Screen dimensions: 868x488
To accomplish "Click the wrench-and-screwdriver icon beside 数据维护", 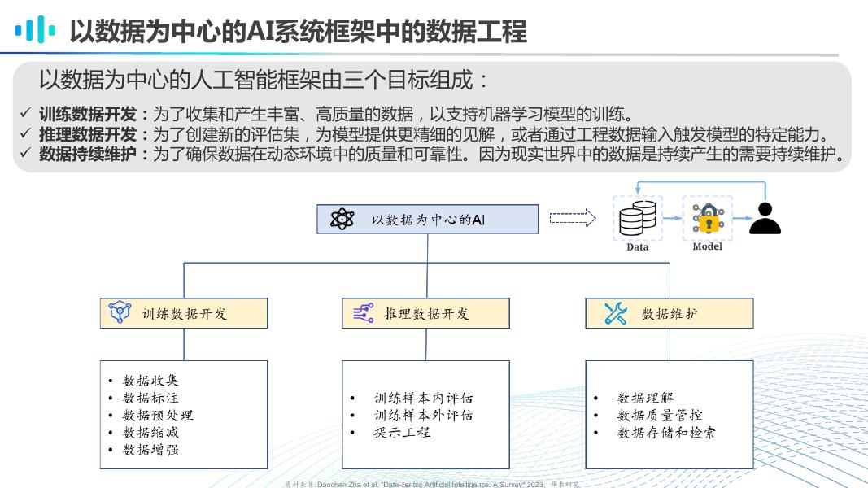I will point(617,312).
